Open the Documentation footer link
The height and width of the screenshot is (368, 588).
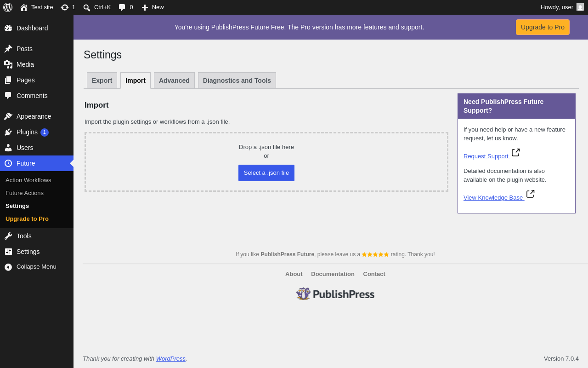click(333, 274)
